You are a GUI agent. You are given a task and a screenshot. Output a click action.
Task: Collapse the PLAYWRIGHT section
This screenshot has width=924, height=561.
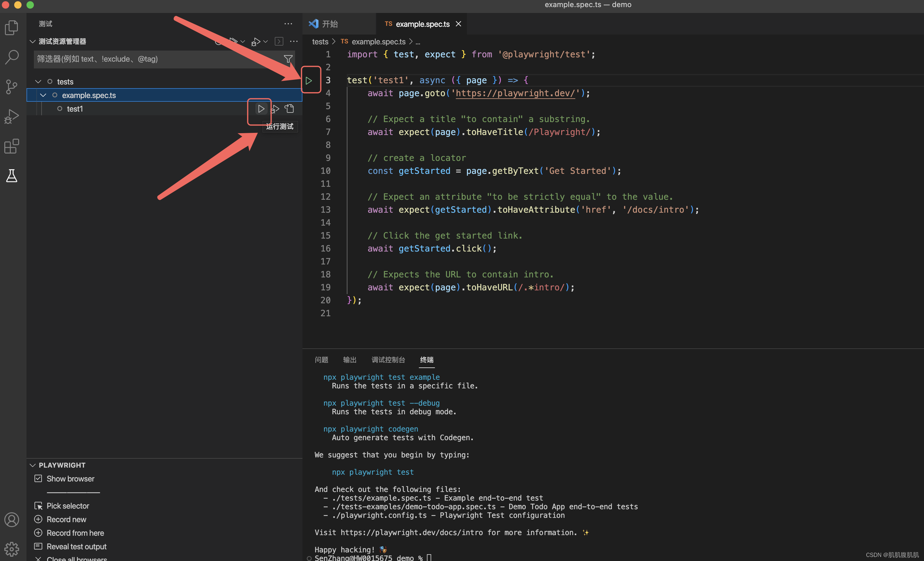point(33,465)
